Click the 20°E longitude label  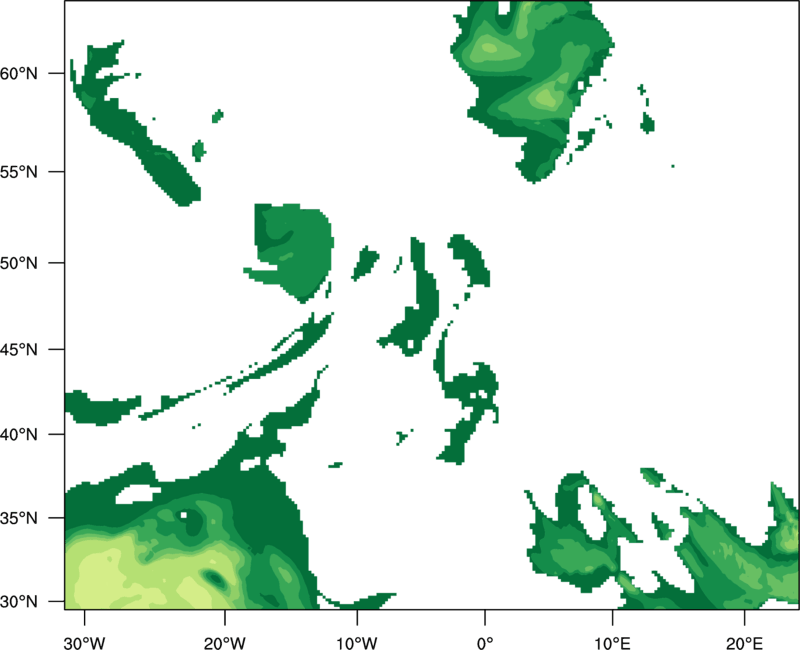pyautogui.click(x=744, y=643)
